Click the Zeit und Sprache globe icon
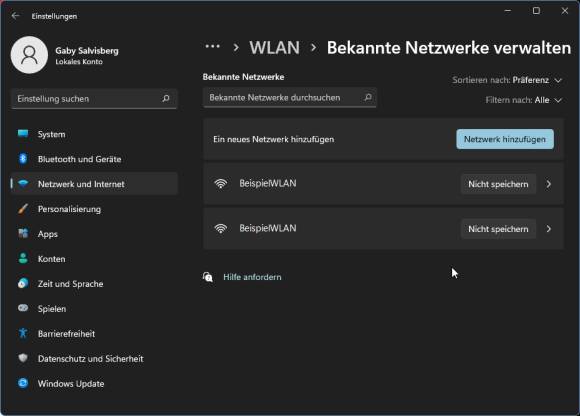Screen dimensions: 580x416 click(23, 284)
